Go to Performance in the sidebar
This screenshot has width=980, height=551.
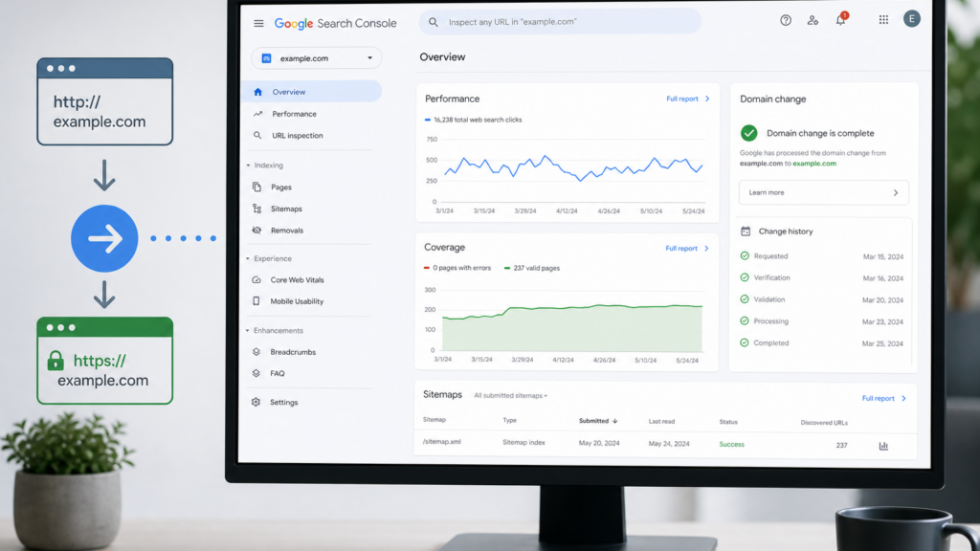pyautogui.click(x=294, y=114)
